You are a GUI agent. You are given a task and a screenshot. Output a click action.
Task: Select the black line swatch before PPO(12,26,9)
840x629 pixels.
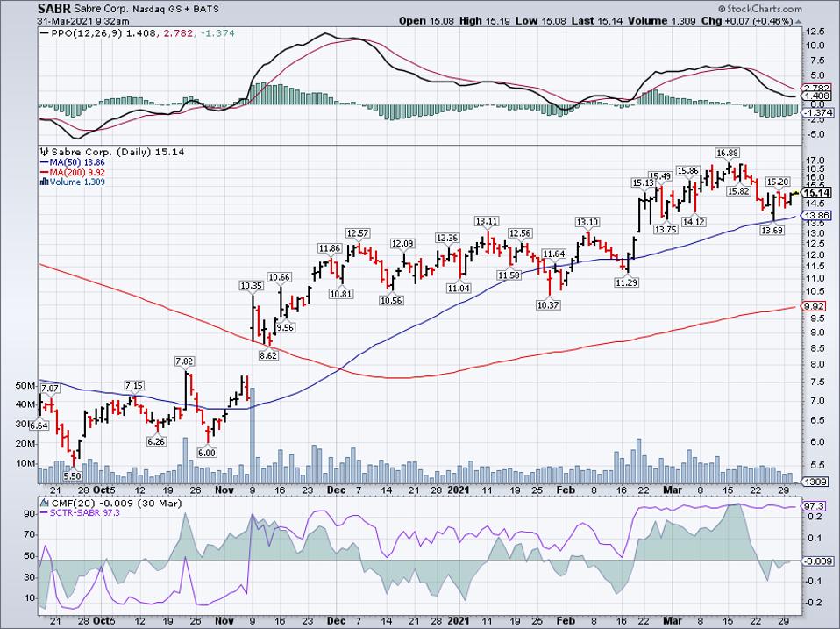click(45, 33)
